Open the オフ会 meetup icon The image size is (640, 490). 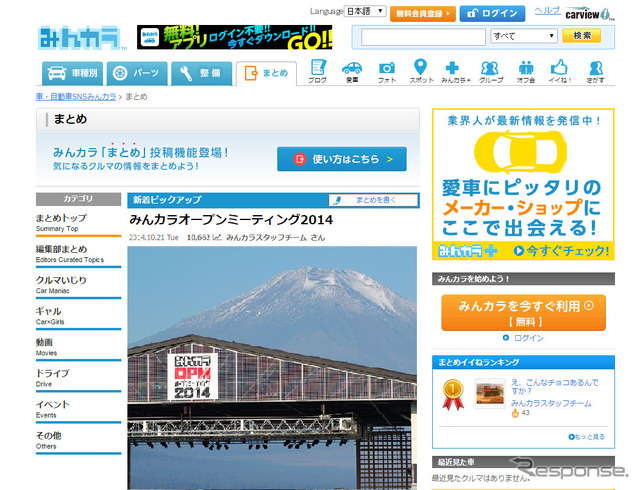[x=526, y=71]
